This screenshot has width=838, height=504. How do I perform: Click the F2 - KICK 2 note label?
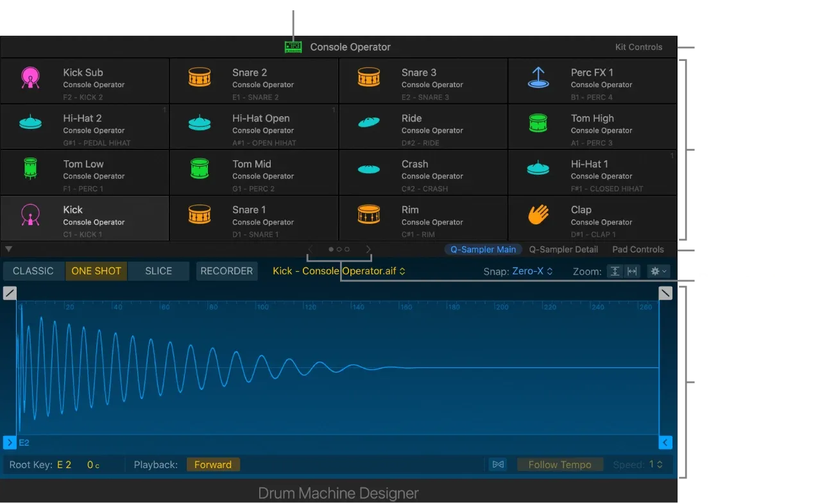(x=83, y=97)
